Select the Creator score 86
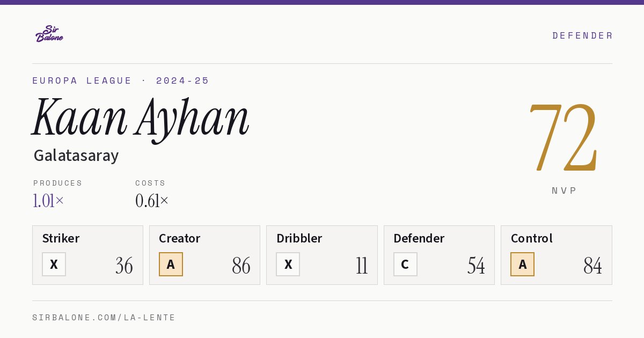 tap(241, 266)
